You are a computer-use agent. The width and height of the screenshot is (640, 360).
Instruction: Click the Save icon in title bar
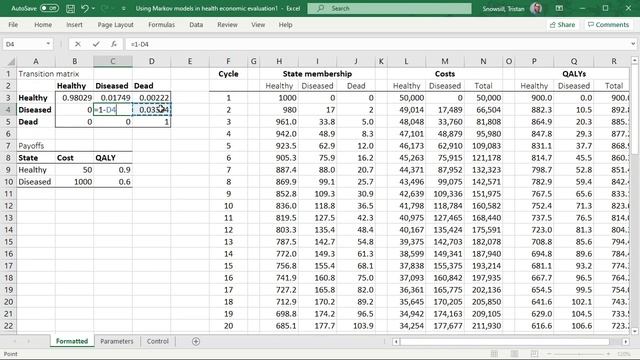click(70, 8)
